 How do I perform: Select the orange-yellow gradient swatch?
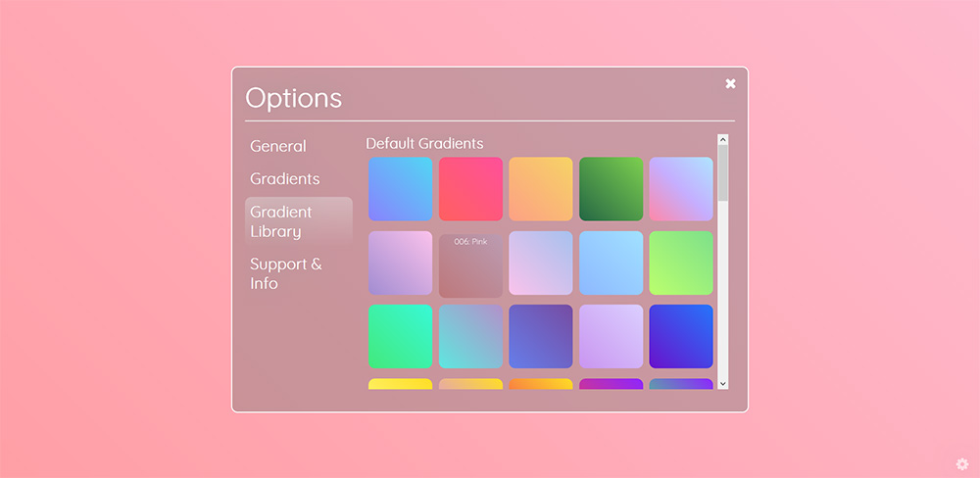pyautogui.click(x=541, y=189)
